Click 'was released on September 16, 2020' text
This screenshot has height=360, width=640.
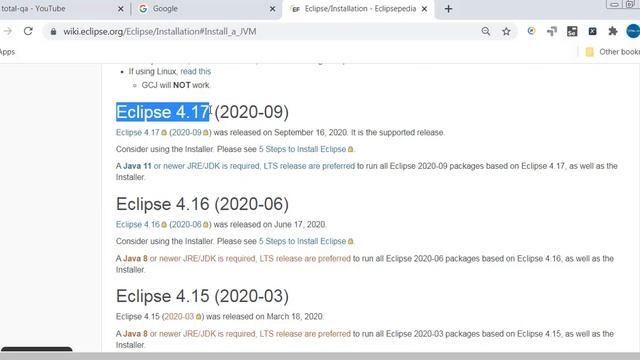pos(280,133)
